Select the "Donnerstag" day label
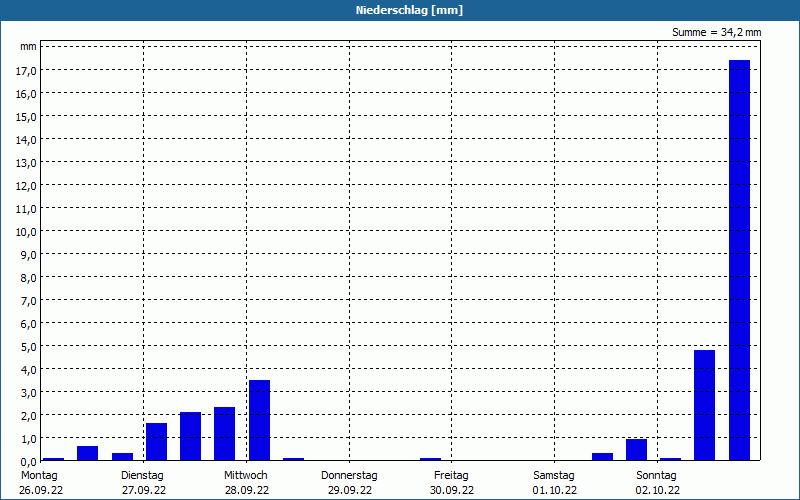Screen dimensions: 800x500 click(349, 476)
